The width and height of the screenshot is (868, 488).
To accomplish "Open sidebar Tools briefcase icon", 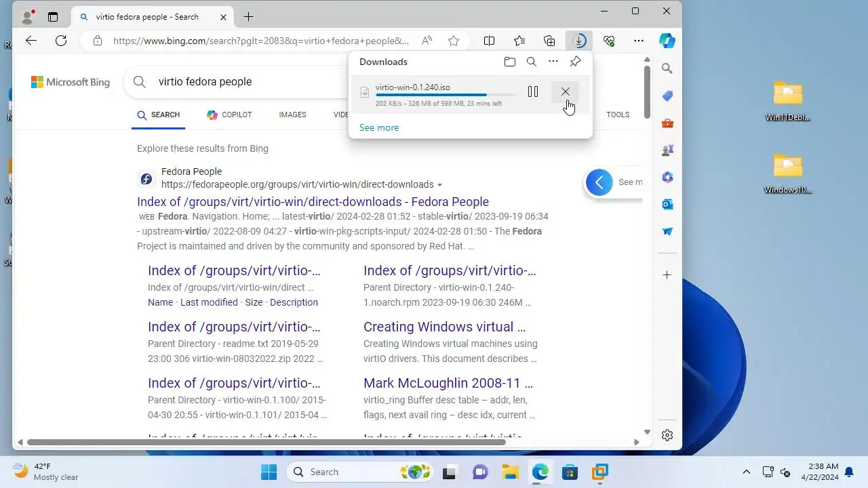I will 667,123.
